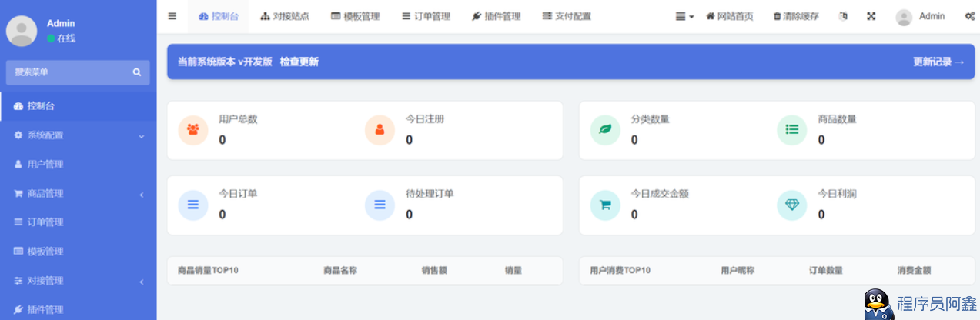
Task: Open 模板管理 in the sidebar
Action: click(x=79, y=252)
